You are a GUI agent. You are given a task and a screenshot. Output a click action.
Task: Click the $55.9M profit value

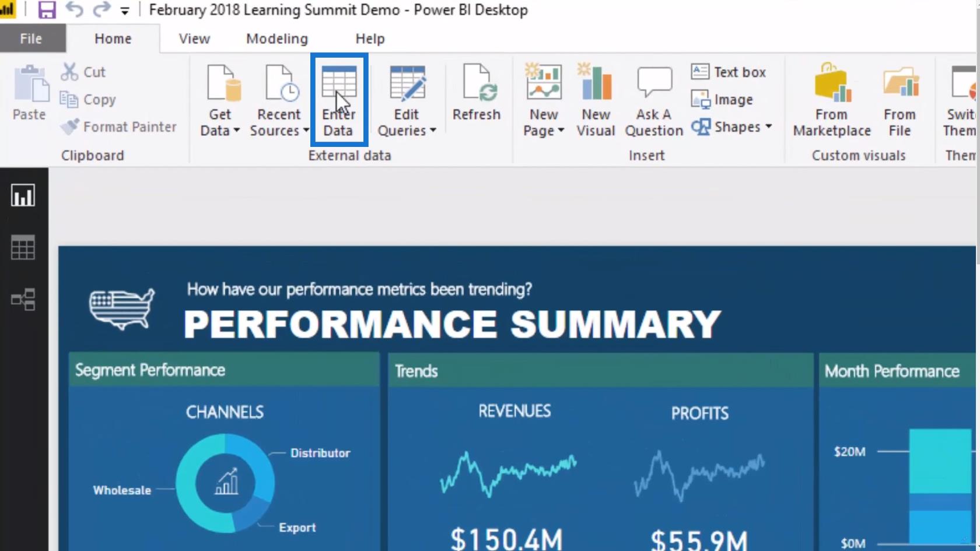(699, 540)
